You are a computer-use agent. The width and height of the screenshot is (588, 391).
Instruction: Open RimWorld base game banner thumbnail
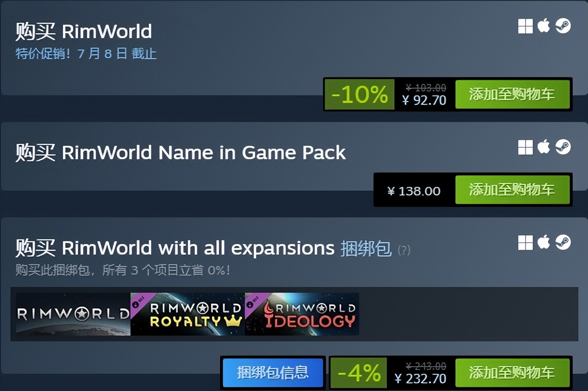73,314
